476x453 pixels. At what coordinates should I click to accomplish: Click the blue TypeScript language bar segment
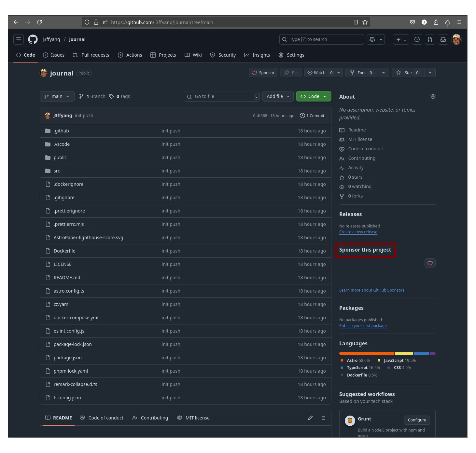[422, 353]
